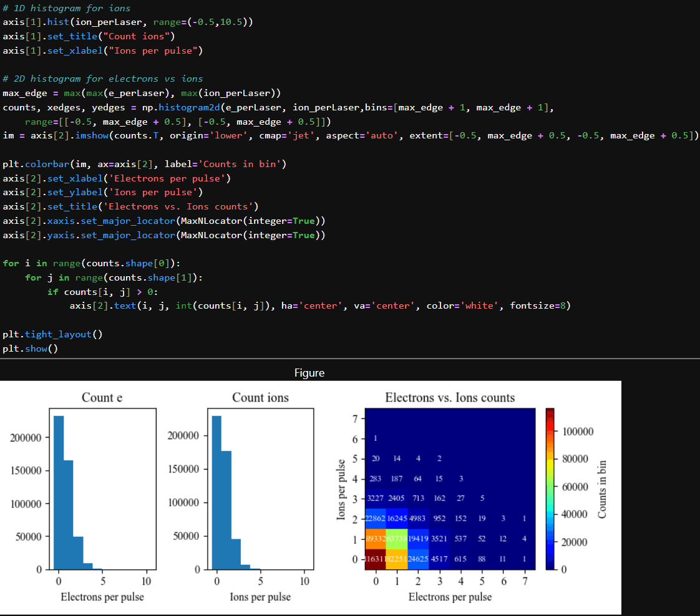Viewport: 700px width, 616px height.
Task: Click the orange heatmap cell labeled 89332
Action: [x=376, y=539]
